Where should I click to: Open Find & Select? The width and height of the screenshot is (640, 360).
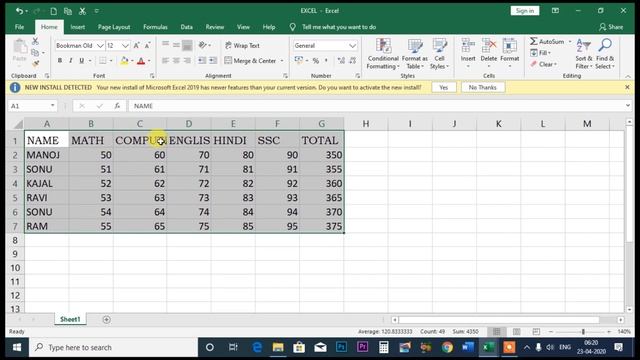point(604,54)
